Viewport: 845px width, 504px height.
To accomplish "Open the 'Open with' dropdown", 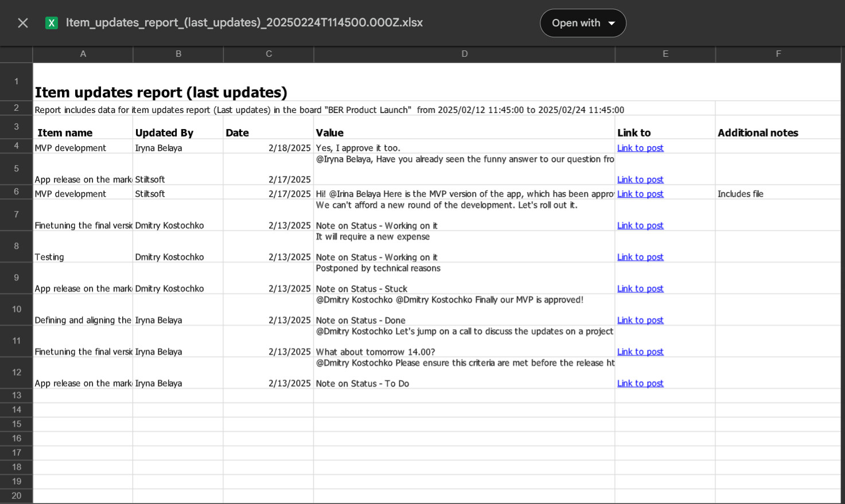I will (x=583, y=23).
